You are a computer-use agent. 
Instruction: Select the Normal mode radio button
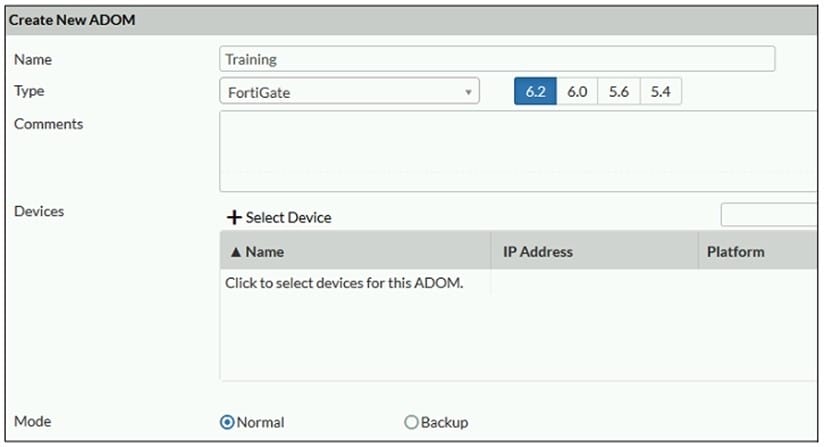click(227, 422)
